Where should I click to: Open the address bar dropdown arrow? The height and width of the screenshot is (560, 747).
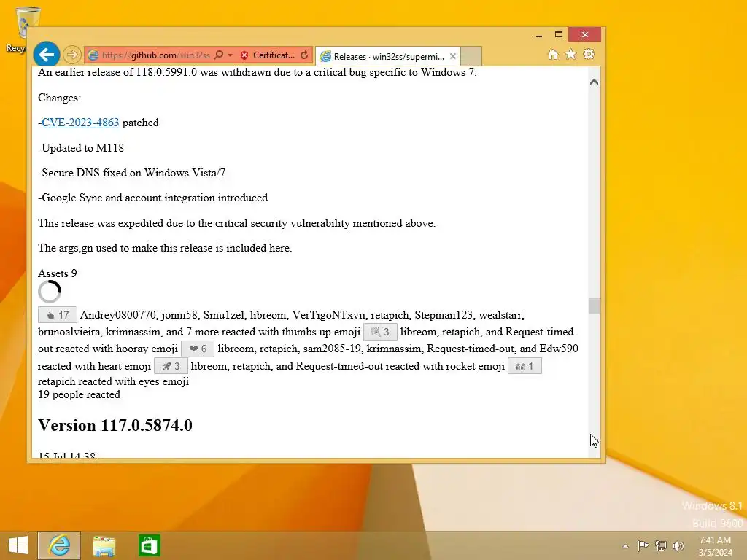coord(230,55)
